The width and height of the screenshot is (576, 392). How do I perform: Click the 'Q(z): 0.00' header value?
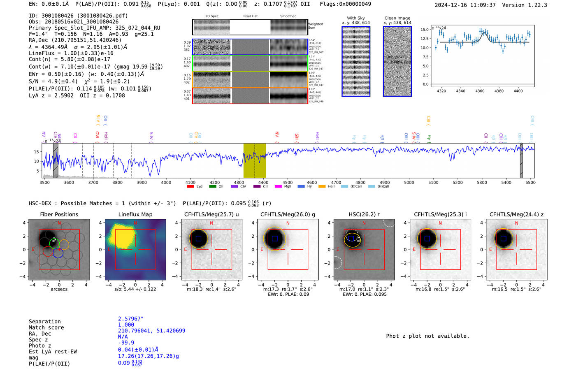pyautogui.click(x=227, y=4)
